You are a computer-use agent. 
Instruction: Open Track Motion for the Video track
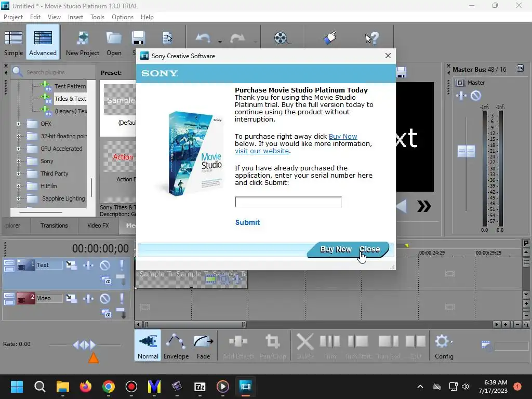[x=71, y=298]
